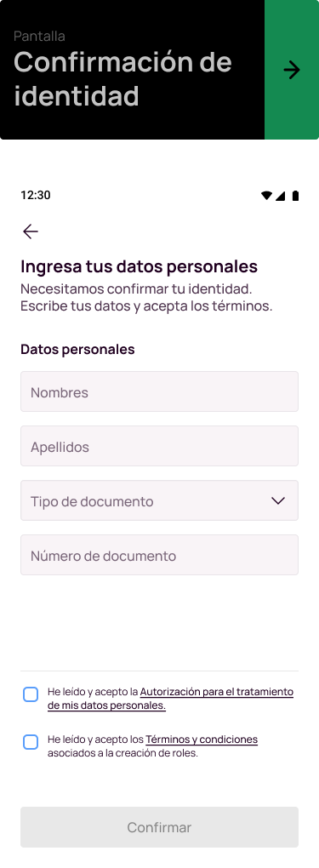Open the Términos y condiciones link
Viewport: 319px width, 868px height.
pos(202,740)
